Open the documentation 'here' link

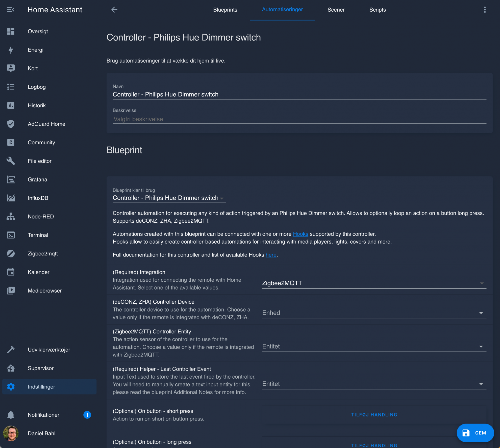click(271, 255)
